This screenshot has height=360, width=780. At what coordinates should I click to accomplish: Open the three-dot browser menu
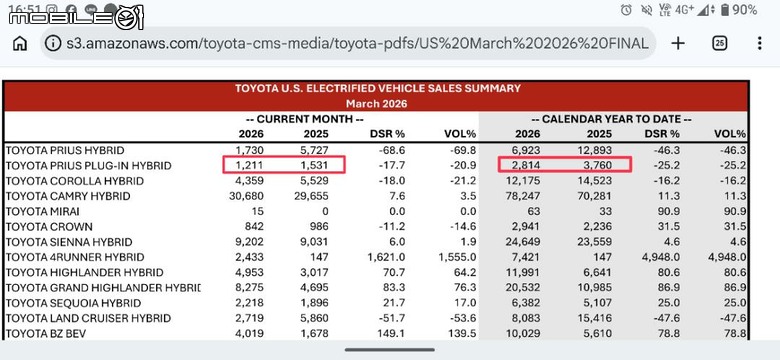(x=760, y=44)
